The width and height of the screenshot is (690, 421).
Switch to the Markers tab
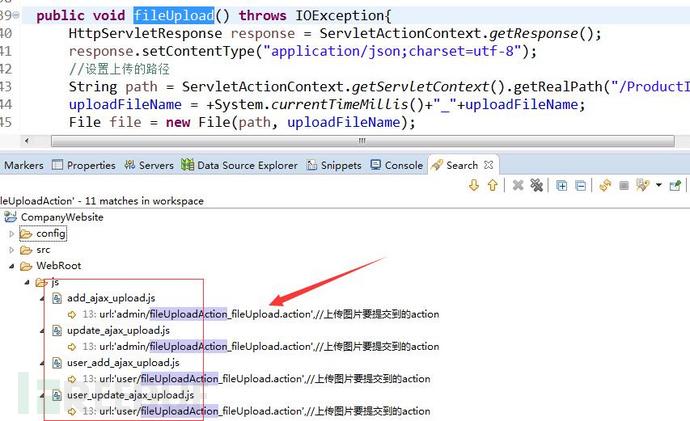pyautogui.click(x=23, y=165)
